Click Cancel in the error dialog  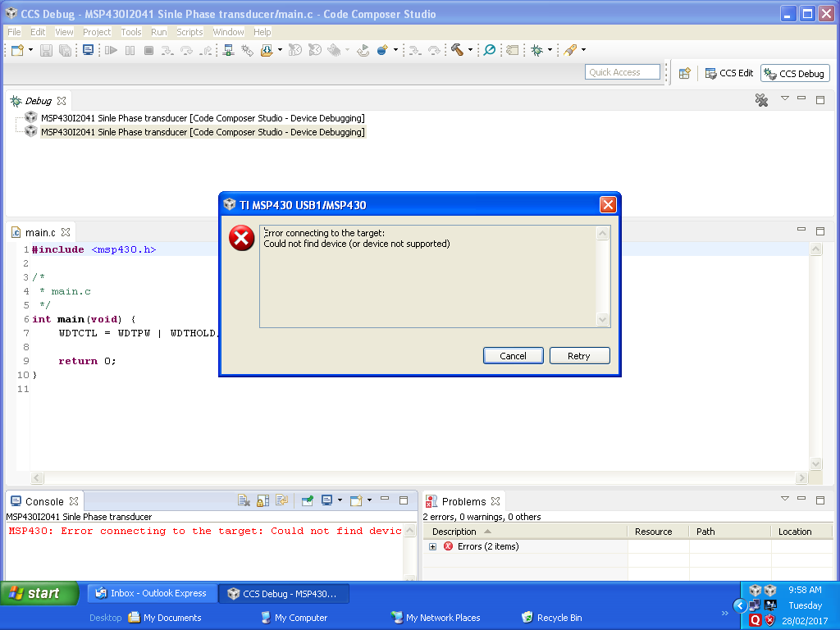pyautogui.click(x=514, y=356)
